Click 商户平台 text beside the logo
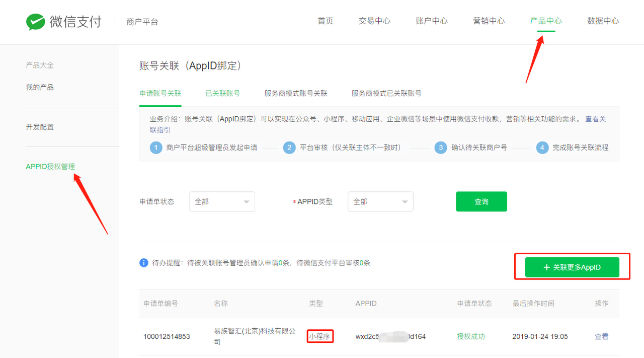This screenshot has height=358, width=644. [x=142, y=22]
